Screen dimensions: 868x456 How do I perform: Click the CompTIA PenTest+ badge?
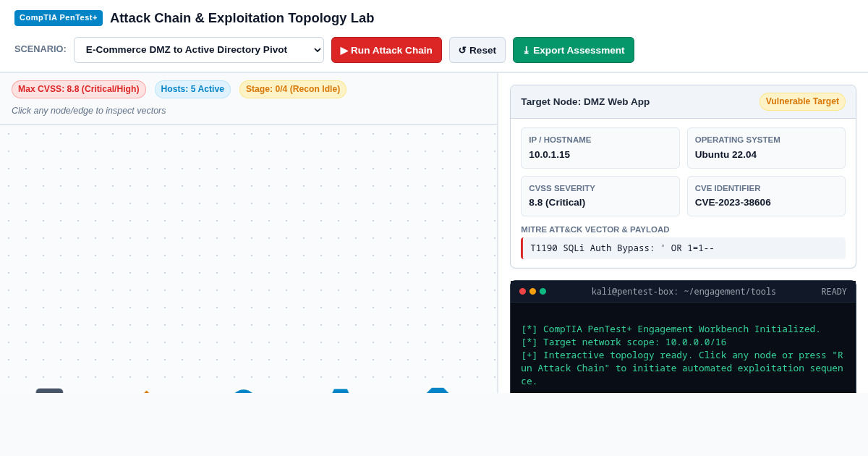[59, 18]
